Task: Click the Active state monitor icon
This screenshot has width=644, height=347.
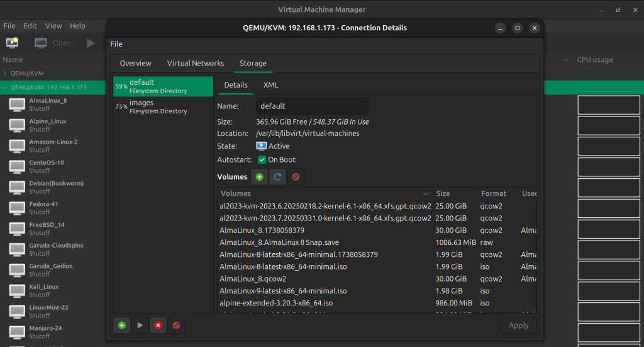Action: point(261,146)
